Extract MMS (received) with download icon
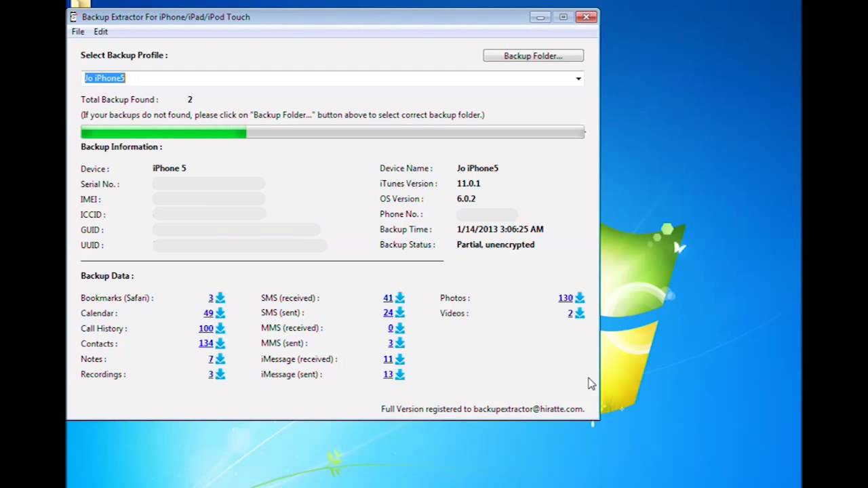This screenshot has width=868, height=488. pos(399,328)
